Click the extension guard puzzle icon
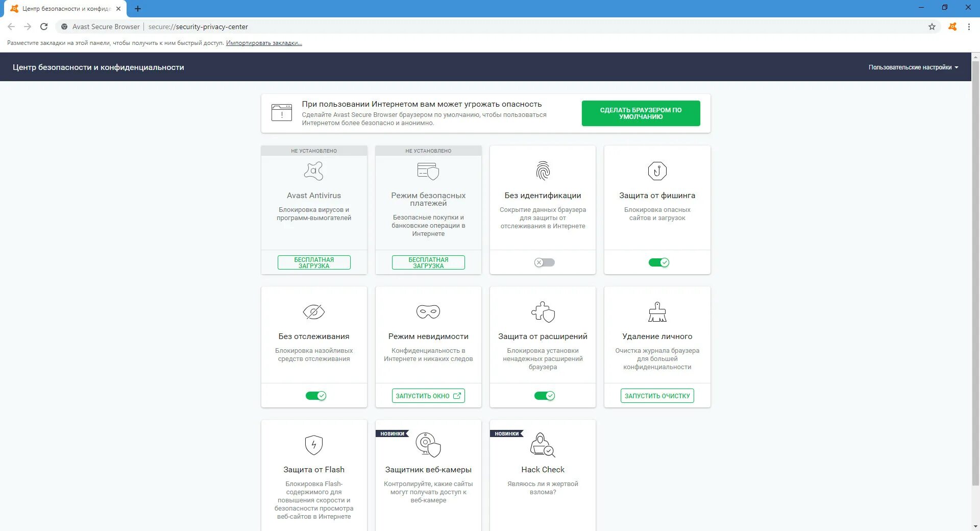980x531 pixels. [543, 312]
